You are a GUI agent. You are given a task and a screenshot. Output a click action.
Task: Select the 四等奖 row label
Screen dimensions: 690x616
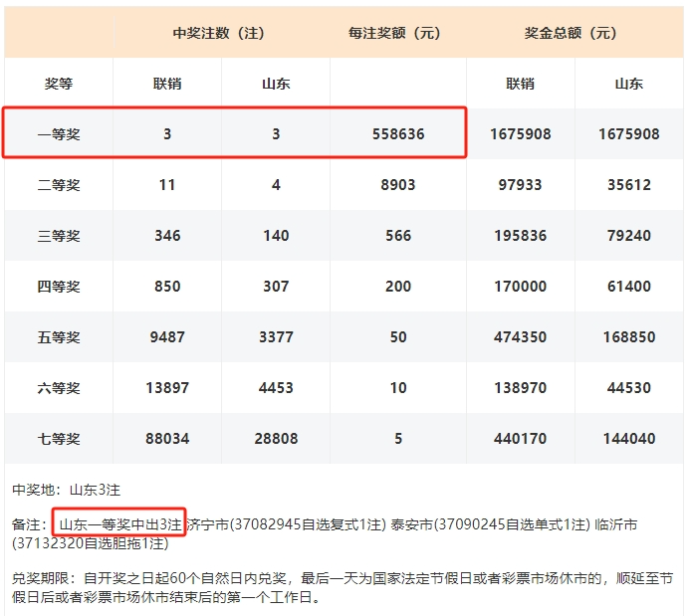click(x=59, y=287)
